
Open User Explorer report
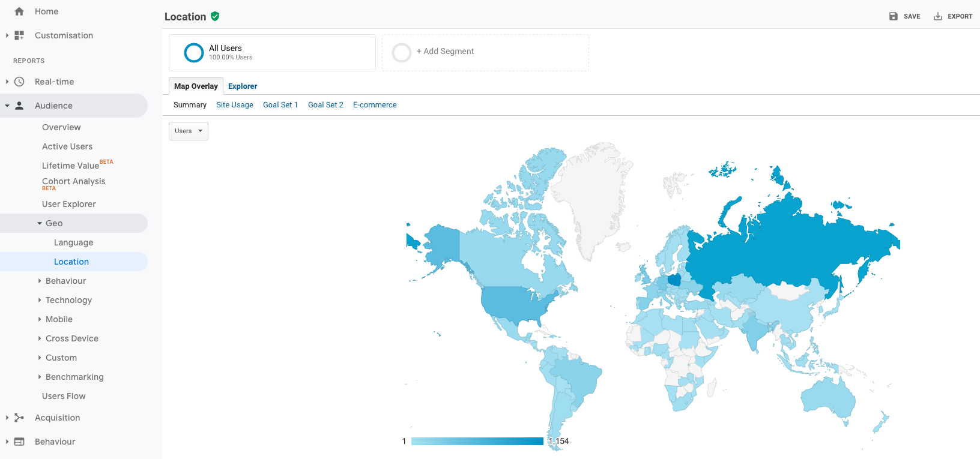click(x=69, y=204)
